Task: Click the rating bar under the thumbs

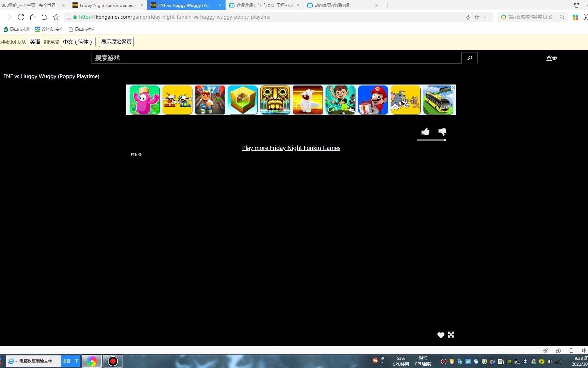Action: (x=431, y=140)
